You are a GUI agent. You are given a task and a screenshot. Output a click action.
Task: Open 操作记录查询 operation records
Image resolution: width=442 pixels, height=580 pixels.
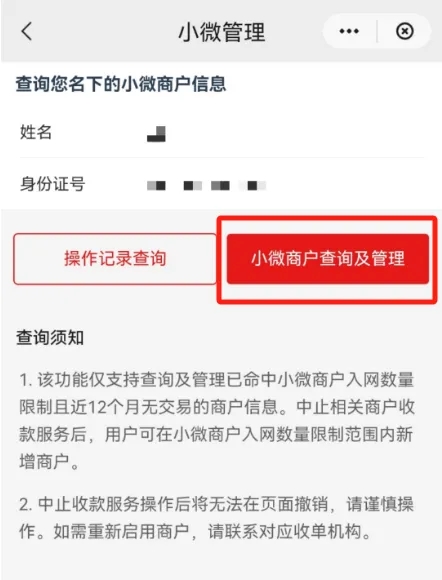pyautogui.click(x=115, y=259)
